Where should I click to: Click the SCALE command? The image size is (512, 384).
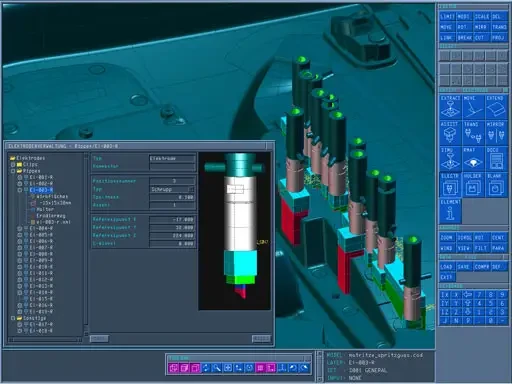(x=482, y=16)
